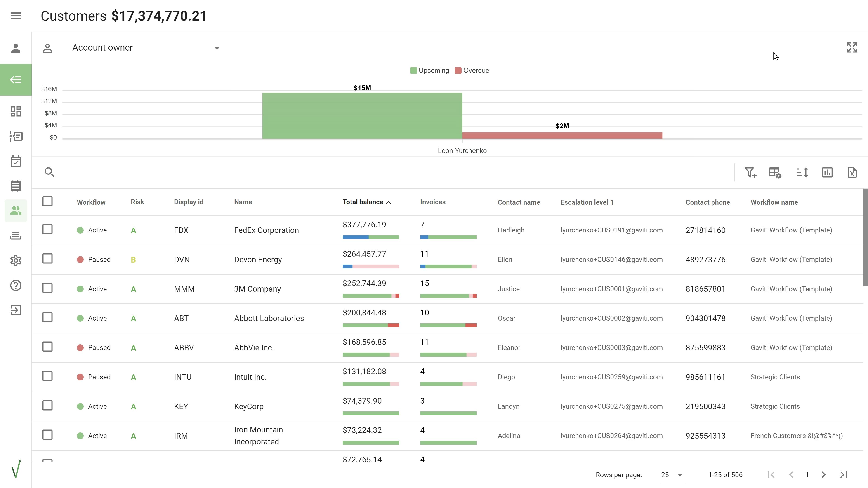Select the header checkbox to select all rows
Screen dimensions: 868x488
click(x=47, y=201)
